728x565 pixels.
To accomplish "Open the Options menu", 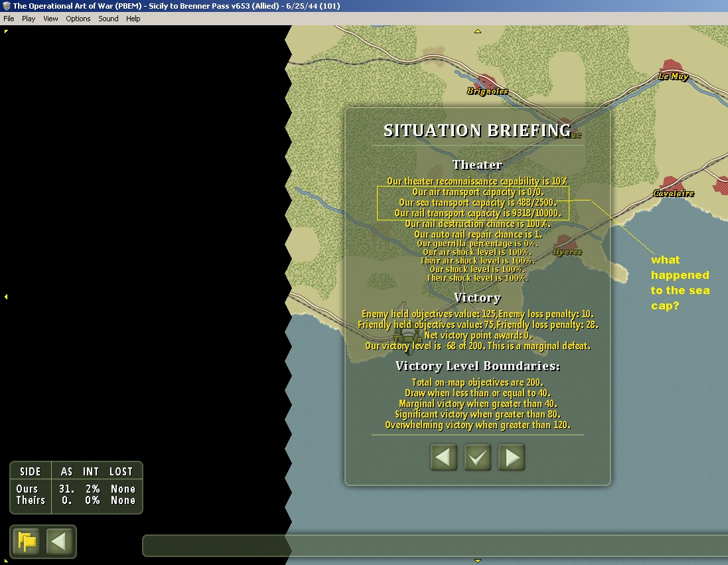I will coord(78,19).
